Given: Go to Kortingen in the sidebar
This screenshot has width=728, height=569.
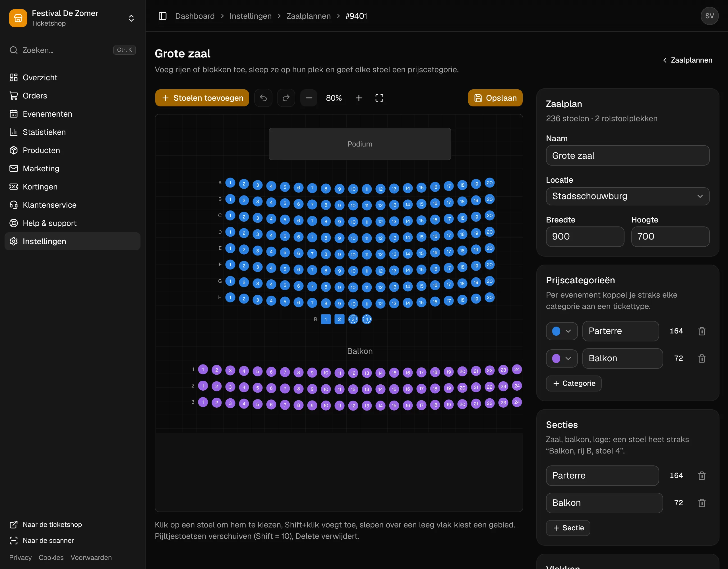Looking at the screenshot, I should pos(73,187).
